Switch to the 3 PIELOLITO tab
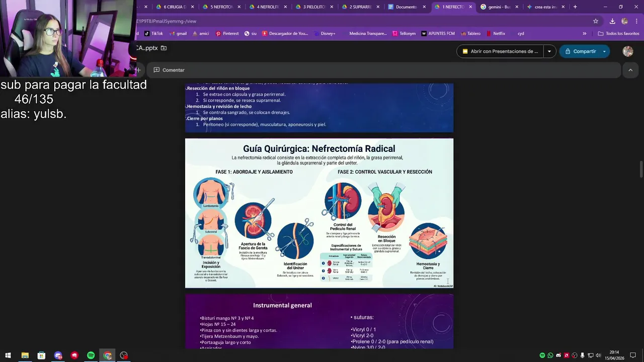 pyautogui.click(x=310, y=7)
